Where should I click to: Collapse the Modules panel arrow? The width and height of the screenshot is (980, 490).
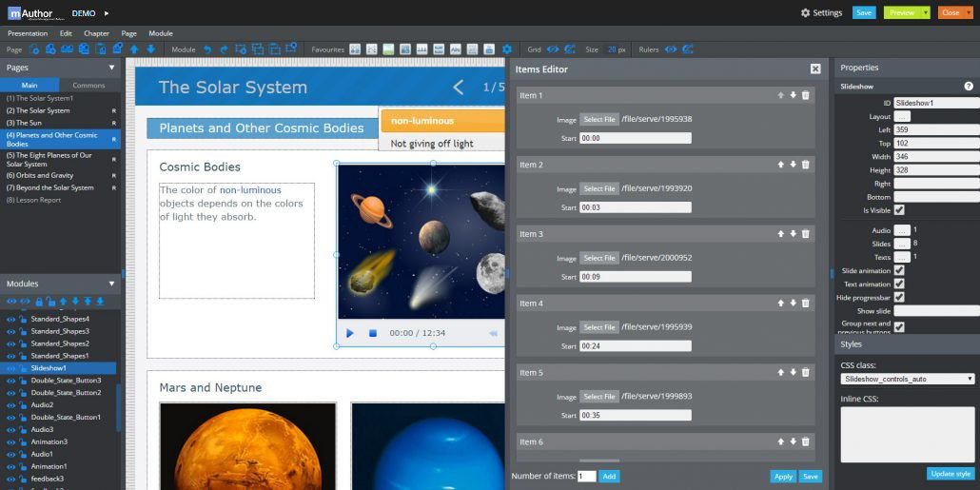112,284
